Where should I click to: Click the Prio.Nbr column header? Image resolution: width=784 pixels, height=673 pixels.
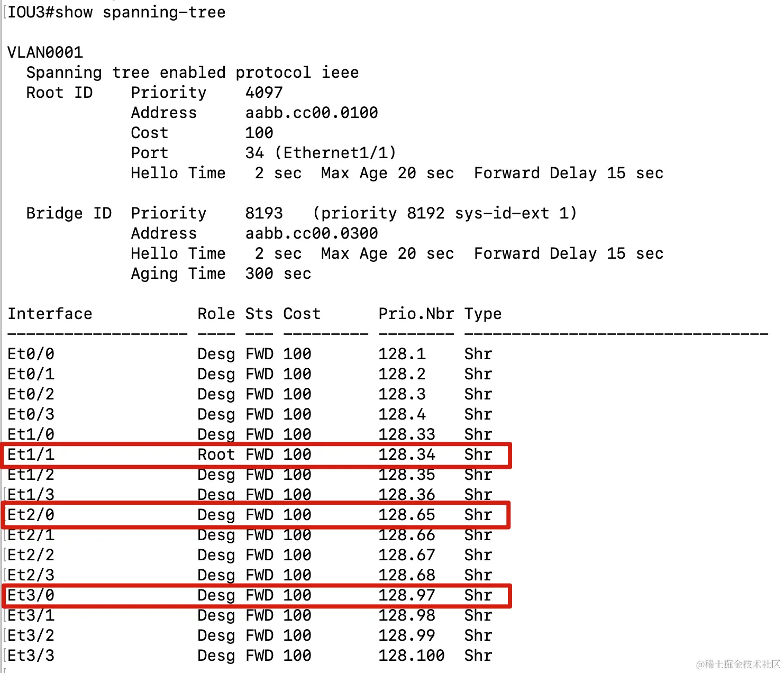416,314
